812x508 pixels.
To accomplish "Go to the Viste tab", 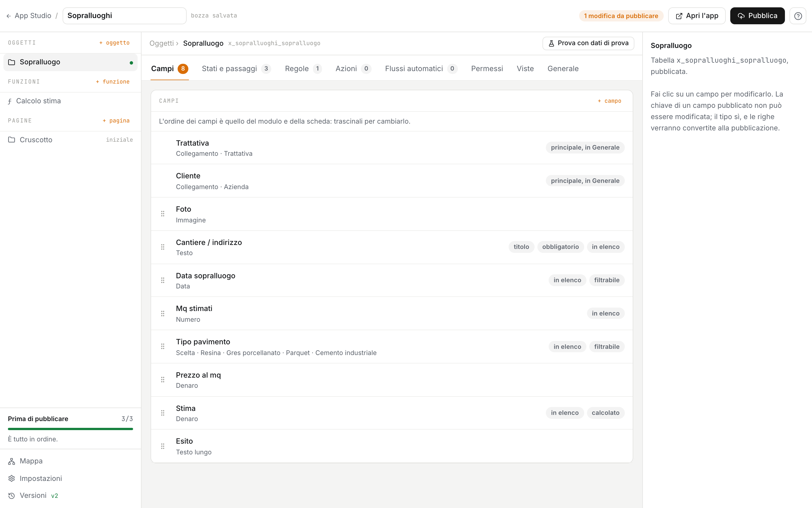I will 525,69.
